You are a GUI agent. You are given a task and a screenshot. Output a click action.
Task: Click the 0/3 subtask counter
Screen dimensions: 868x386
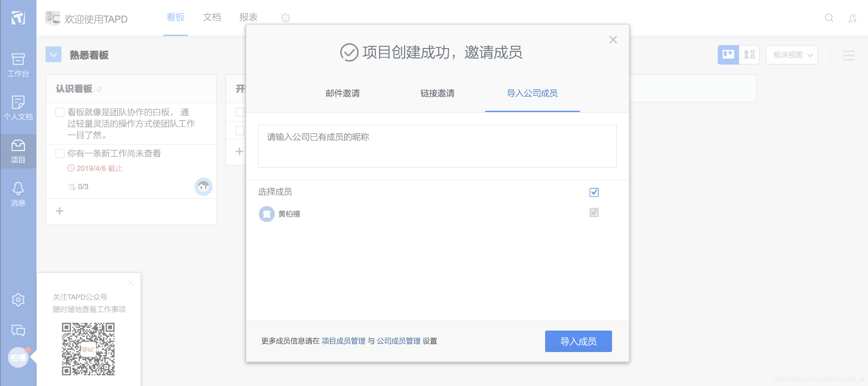point(78,187)
